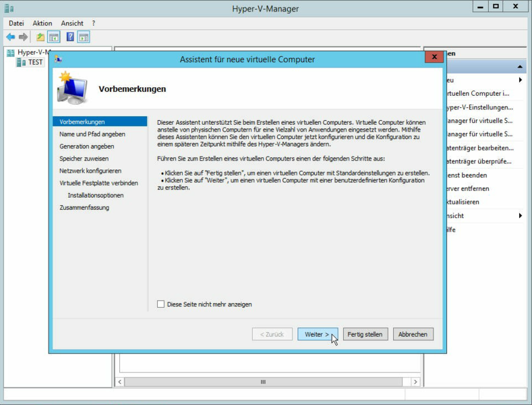Click the gray Forward arrow toolbar icon
This screenshot has width=532, height=405.
click(23, 36)
